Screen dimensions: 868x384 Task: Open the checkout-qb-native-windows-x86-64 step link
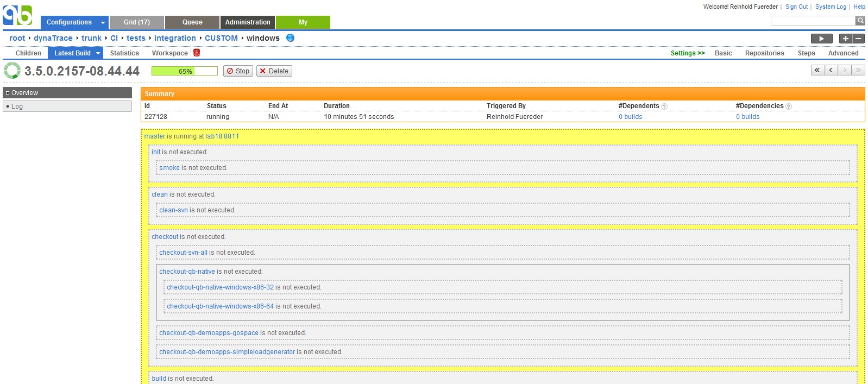220,306
